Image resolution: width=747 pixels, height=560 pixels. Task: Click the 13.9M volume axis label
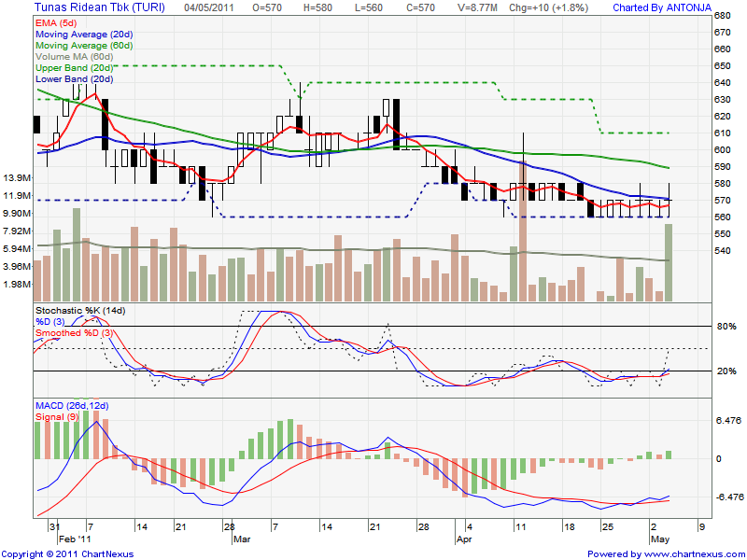[x=17, y=177]
